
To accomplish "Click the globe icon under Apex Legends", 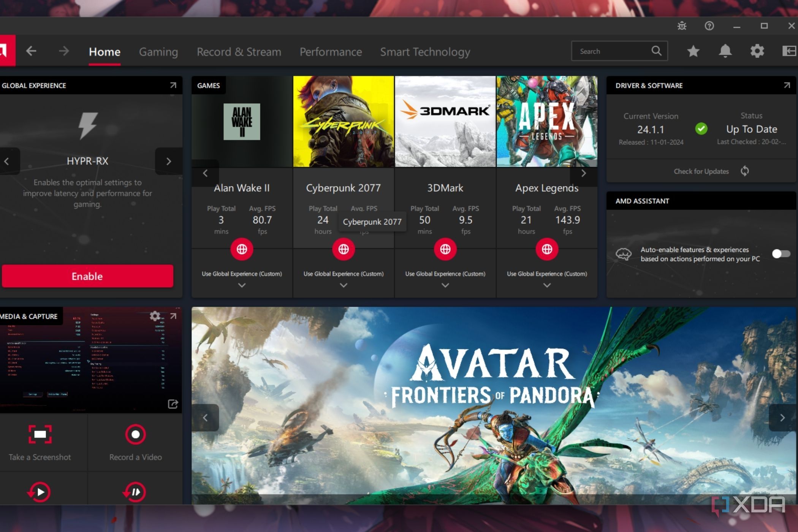I will (x=547, y=249).
